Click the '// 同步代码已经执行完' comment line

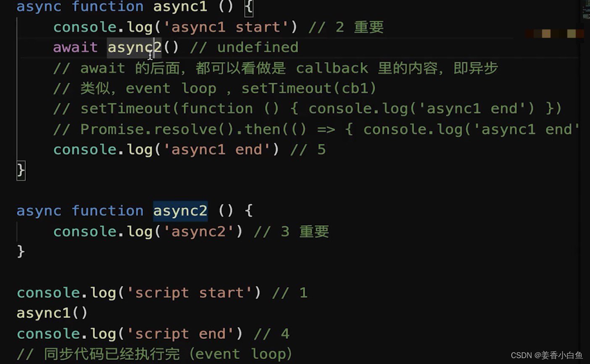(x=154, y=354)
